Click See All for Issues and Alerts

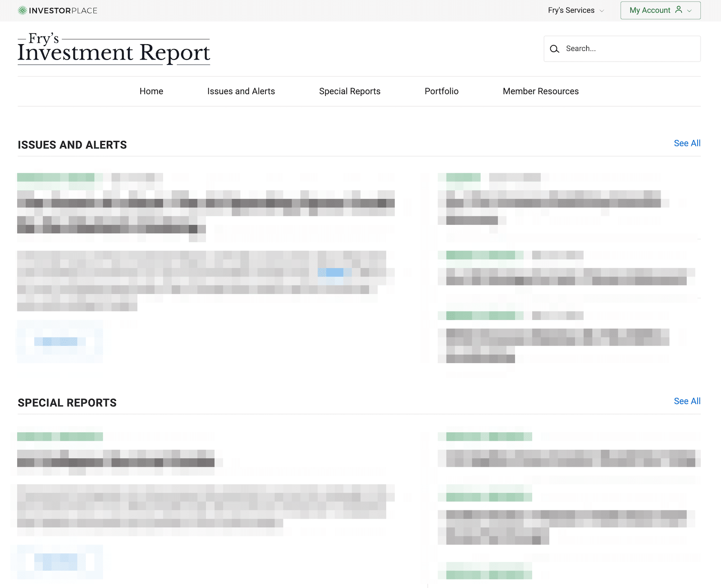click(687, 143)
